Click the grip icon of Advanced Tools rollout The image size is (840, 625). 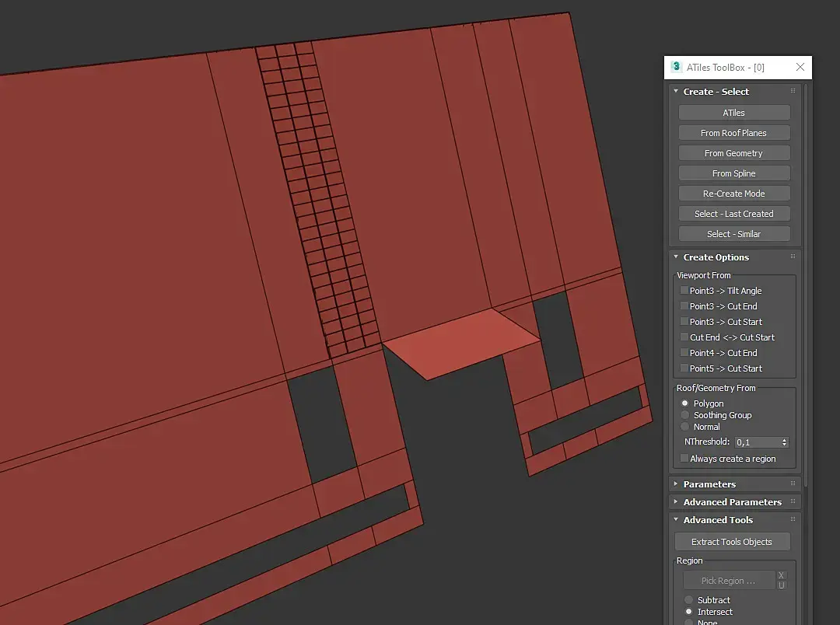pyautogui.click(x=793, y=520)
